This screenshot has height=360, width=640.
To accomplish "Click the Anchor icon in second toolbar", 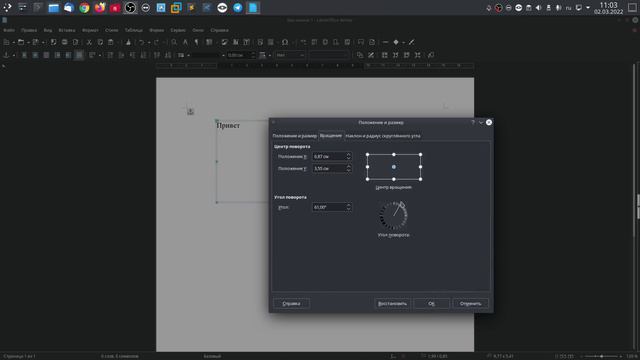I will 6,55.
